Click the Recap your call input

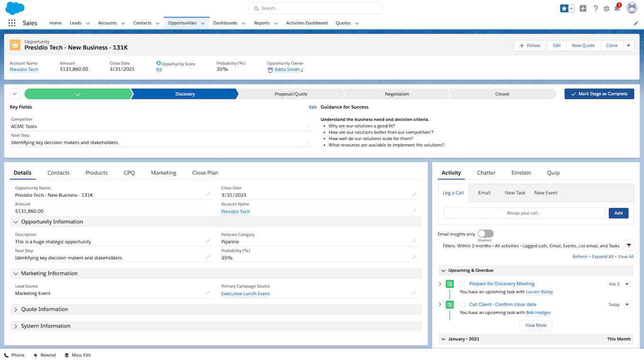(524, 213)
